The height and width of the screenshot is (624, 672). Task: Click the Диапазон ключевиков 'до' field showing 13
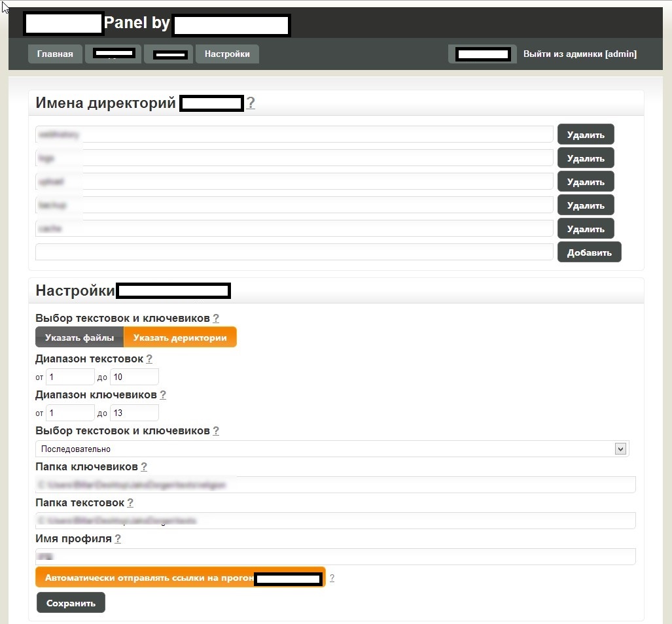pos(134,413)
